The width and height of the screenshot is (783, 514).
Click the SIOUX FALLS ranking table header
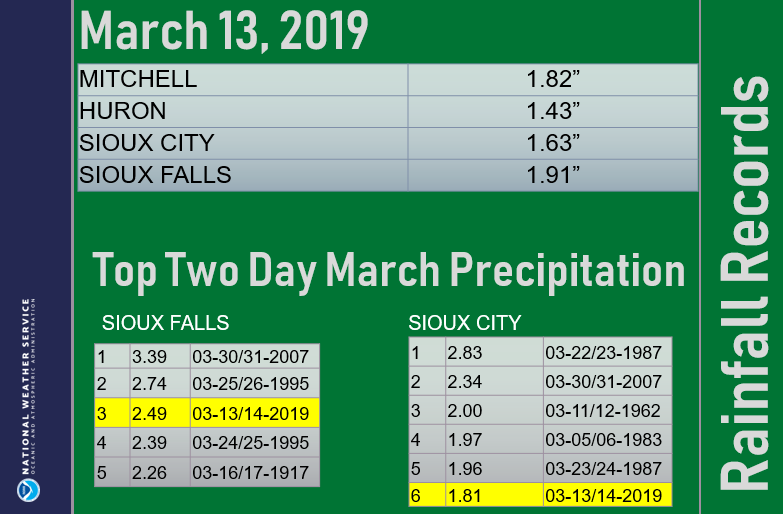[x=165, y=323]
